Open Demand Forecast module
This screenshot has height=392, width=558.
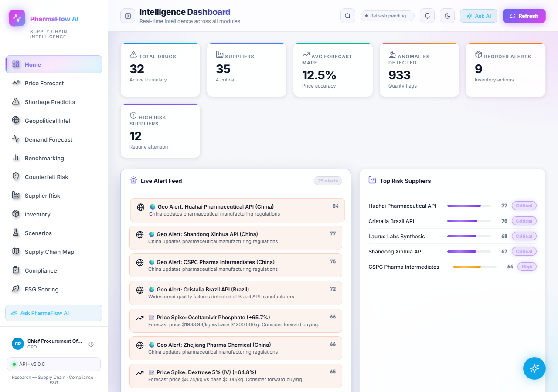click(x=54, y=139)
